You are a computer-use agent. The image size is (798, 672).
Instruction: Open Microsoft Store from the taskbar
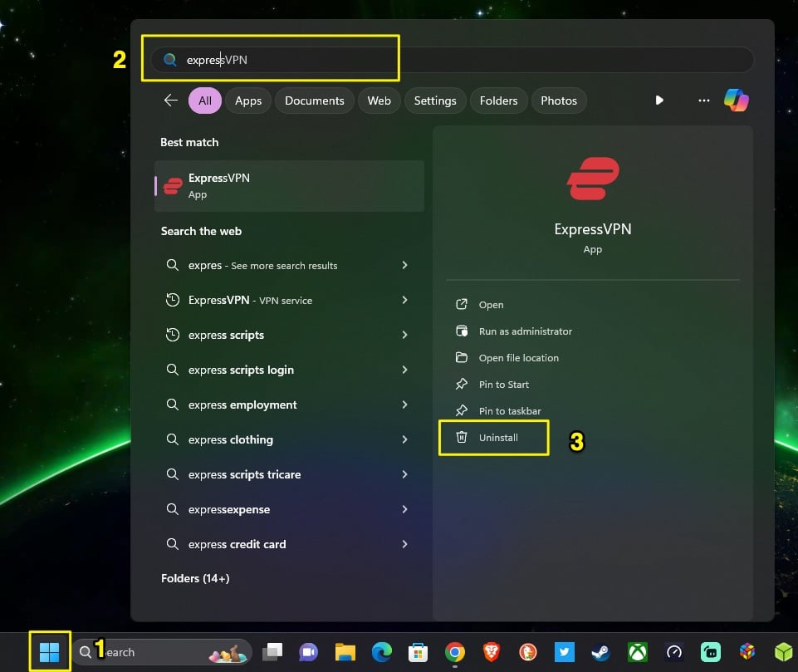[x=418, y=652]
